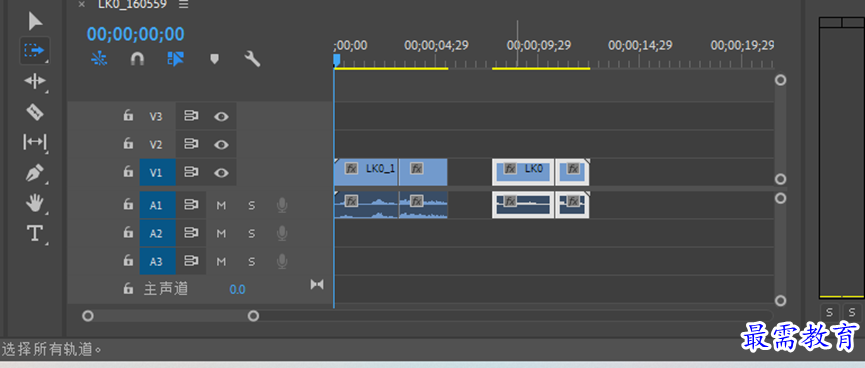Toggle V1 track targeting
The width and height of the screenshot is (865, 368).
click(157, 173)
